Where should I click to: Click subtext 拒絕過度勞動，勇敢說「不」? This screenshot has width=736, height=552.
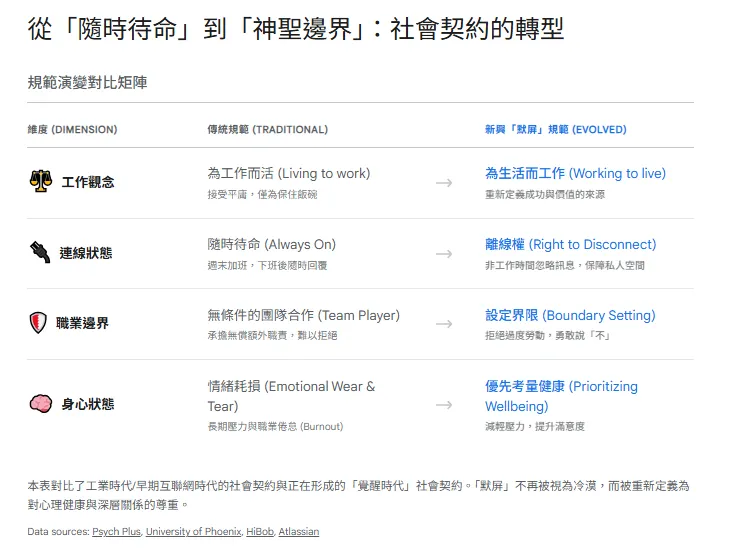pos(547,336)
